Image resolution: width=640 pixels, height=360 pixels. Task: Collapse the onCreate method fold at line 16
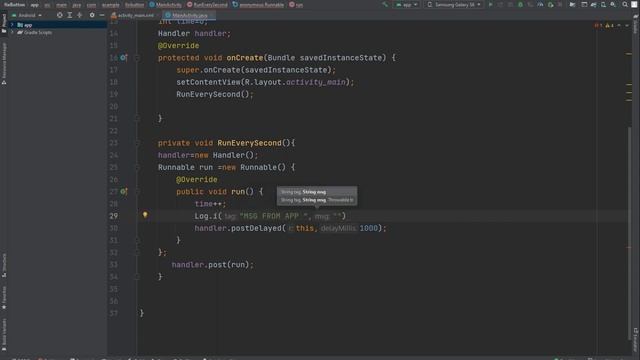(138, 58)
